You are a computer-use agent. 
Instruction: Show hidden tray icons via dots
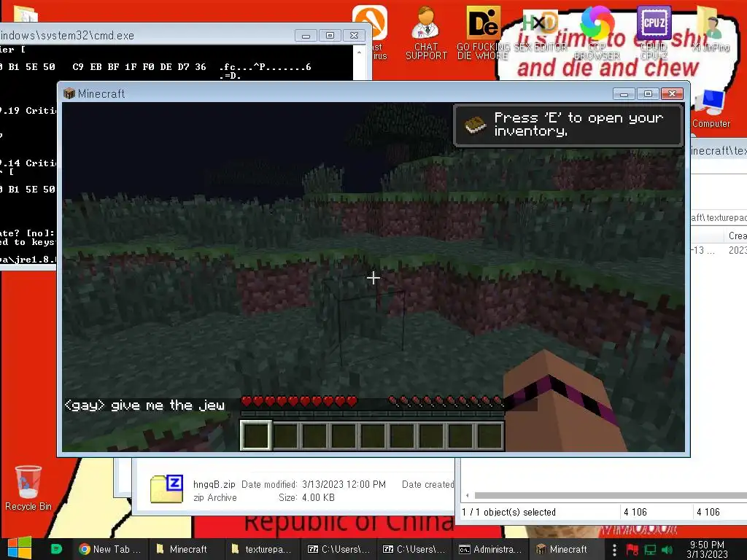[614, 550]
